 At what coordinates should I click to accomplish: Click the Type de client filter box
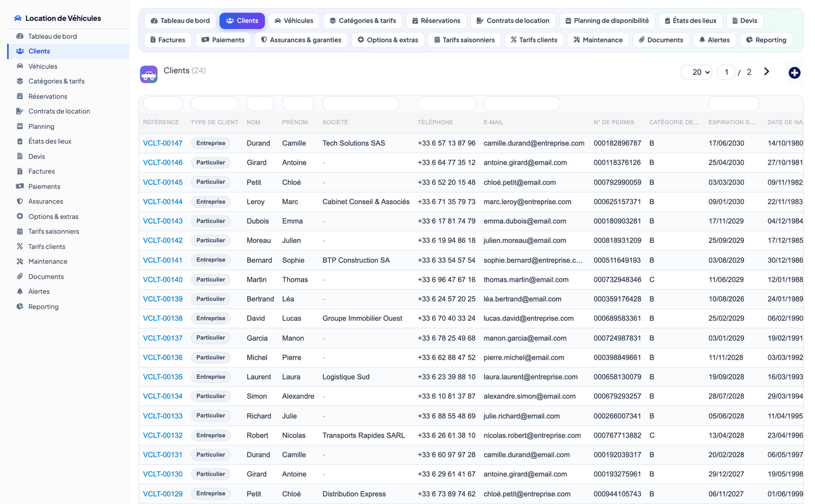click(214, 104)
